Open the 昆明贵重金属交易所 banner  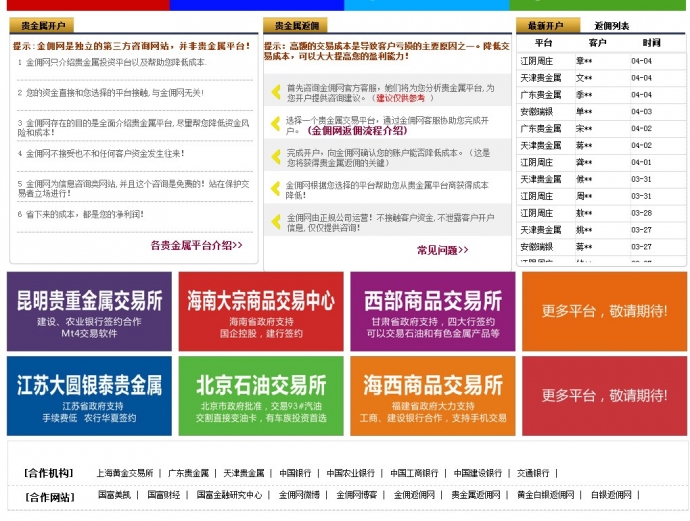click(89, 312)
